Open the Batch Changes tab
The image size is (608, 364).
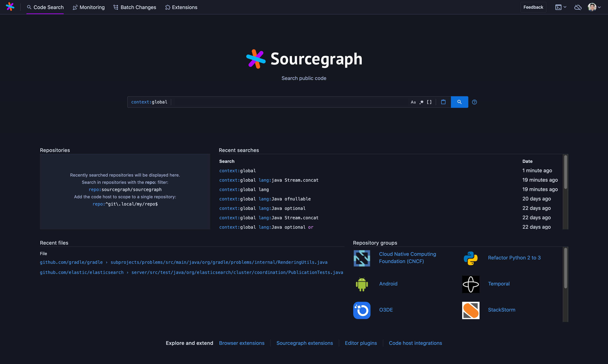pos(135,7)
